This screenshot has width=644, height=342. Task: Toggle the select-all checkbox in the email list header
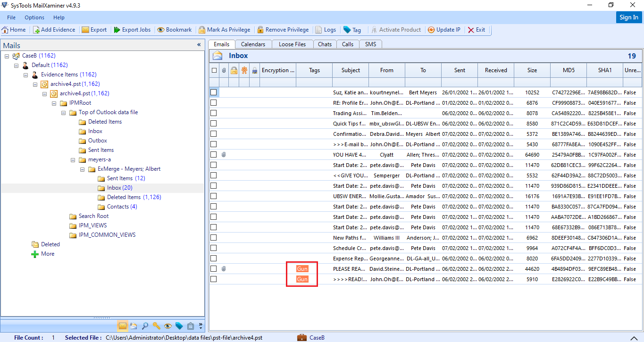214,70
